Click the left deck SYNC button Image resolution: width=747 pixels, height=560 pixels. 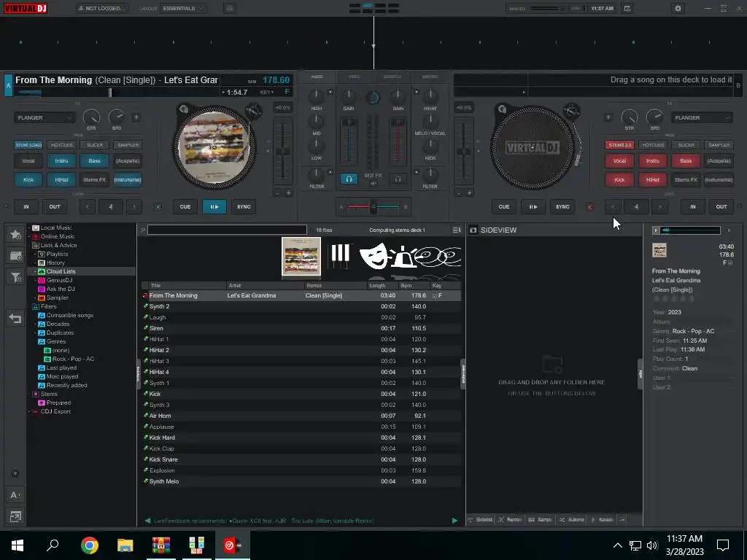pos(244,206)
